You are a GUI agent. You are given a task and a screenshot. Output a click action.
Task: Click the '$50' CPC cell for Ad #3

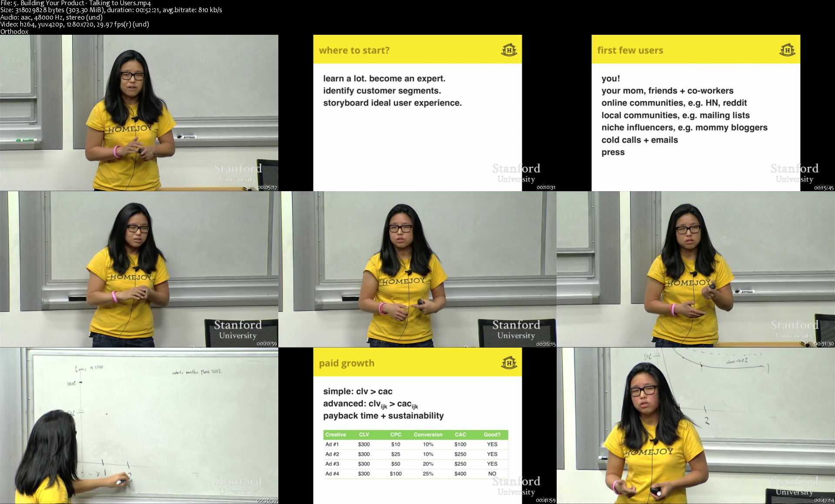pyautogui.click(x=396, y=464)
